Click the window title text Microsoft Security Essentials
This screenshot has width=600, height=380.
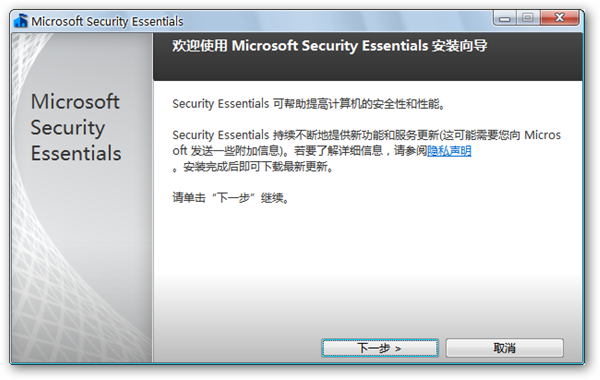pos(107,21)
